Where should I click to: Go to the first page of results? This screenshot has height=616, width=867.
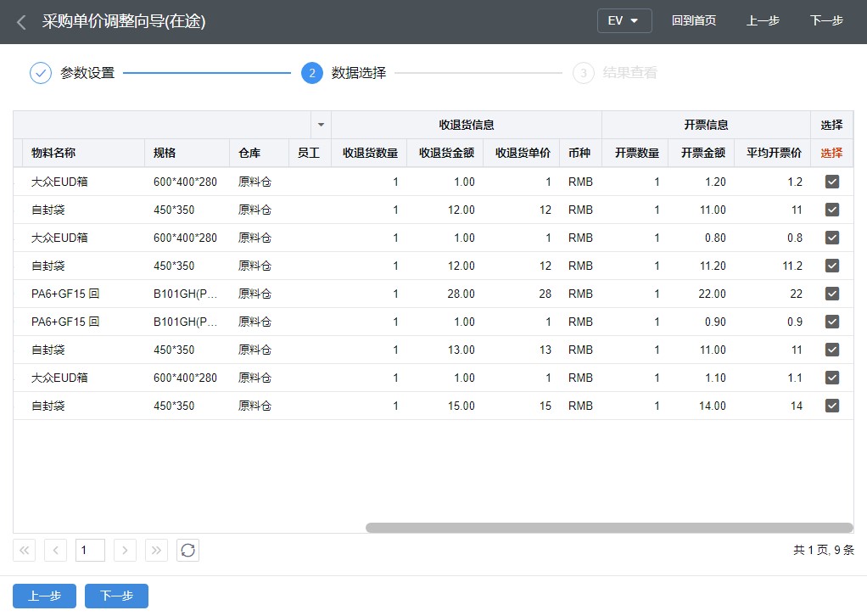click(x=25, y=550)
